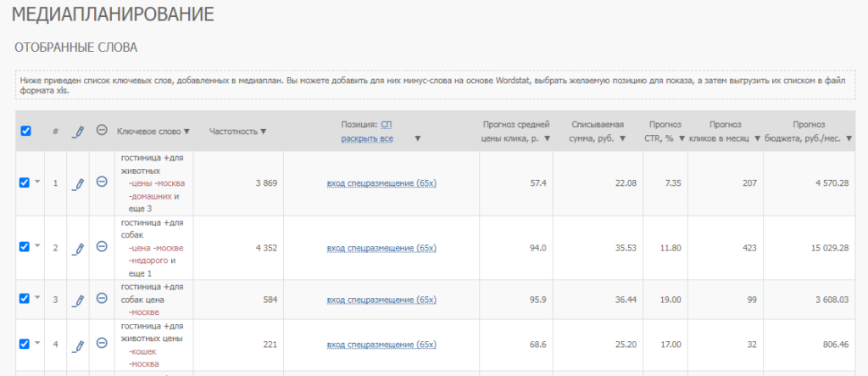The width and height of the screenshot is (868, 376).
Task: Open the small arrow dropdown beside row 2 checkbox
Action: (37, 247)
